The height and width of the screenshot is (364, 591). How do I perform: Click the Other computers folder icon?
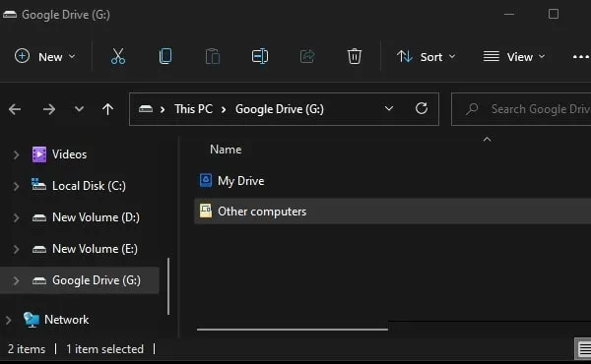click(x=206, y=211)
